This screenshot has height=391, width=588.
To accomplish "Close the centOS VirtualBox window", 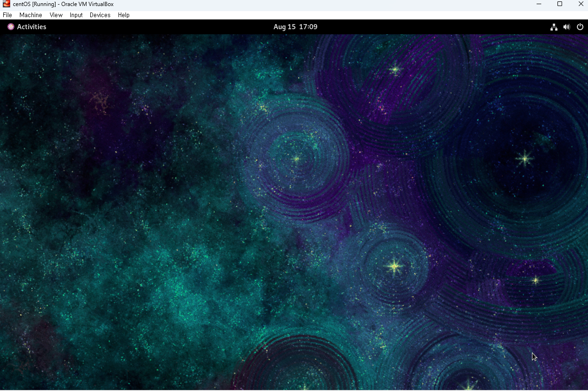I will (581, 4).
